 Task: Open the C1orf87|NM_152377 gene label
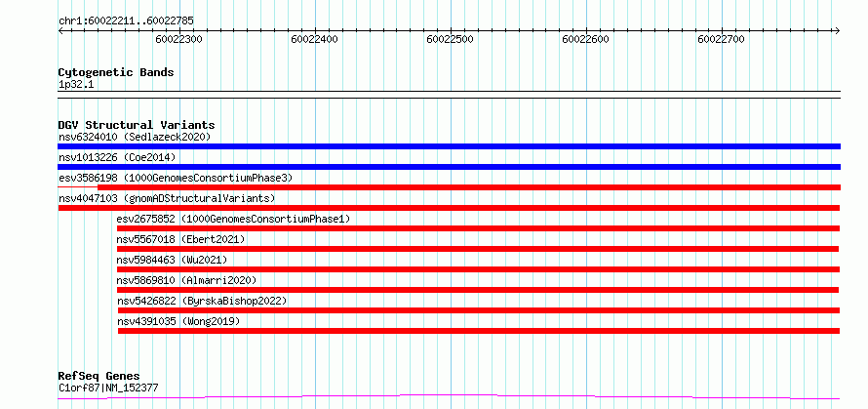[108, 388]
